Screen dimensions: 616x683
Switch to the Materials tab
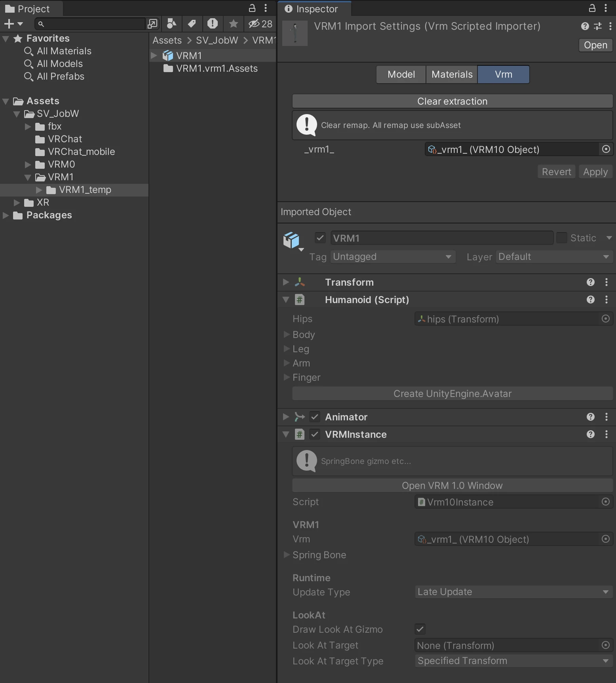pos(452,74)
